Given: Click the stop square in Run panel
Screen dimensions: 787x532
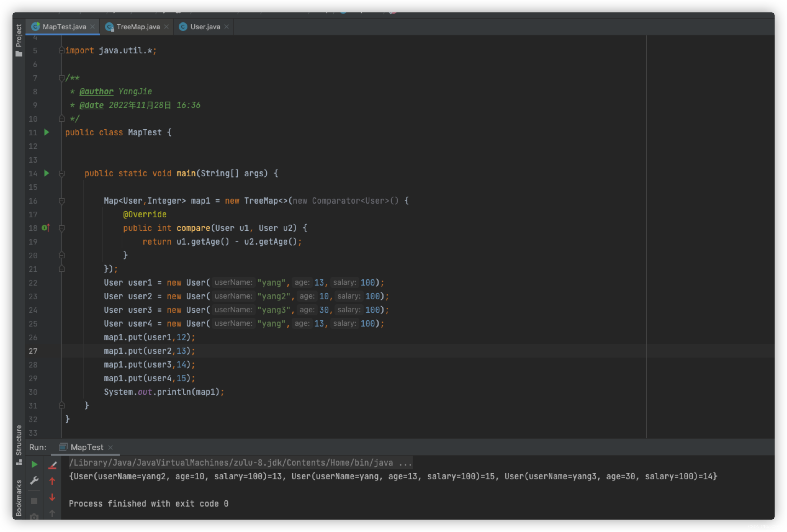Looking at the screenshot, I should [34, 501].
